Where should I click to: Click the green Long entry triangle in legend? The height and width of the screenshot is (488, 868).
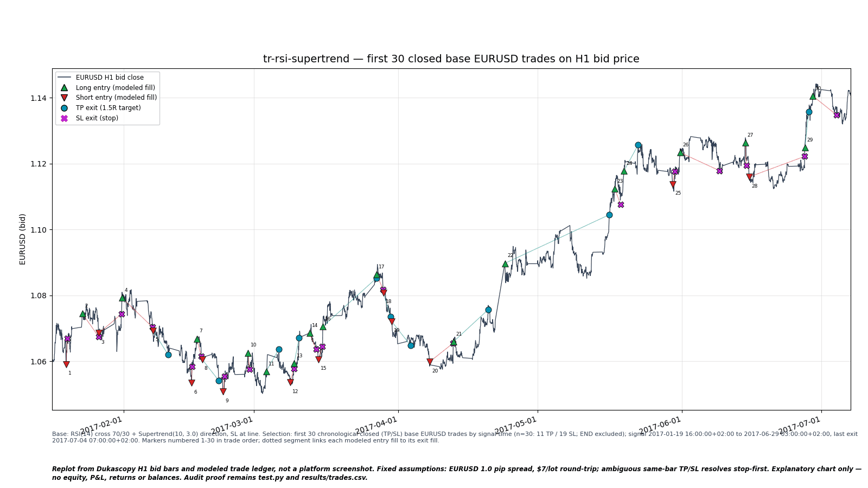64,87
